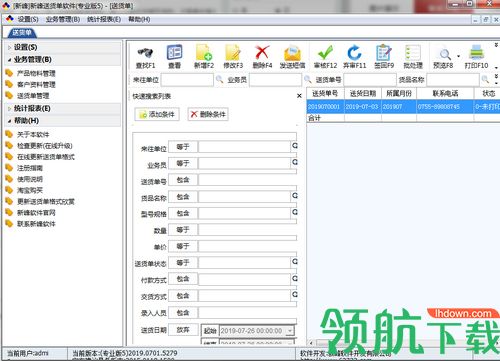The image size is (500, 361).
Task: Expand the 统计报表(E) sidebar group
Action: point(9,109)
